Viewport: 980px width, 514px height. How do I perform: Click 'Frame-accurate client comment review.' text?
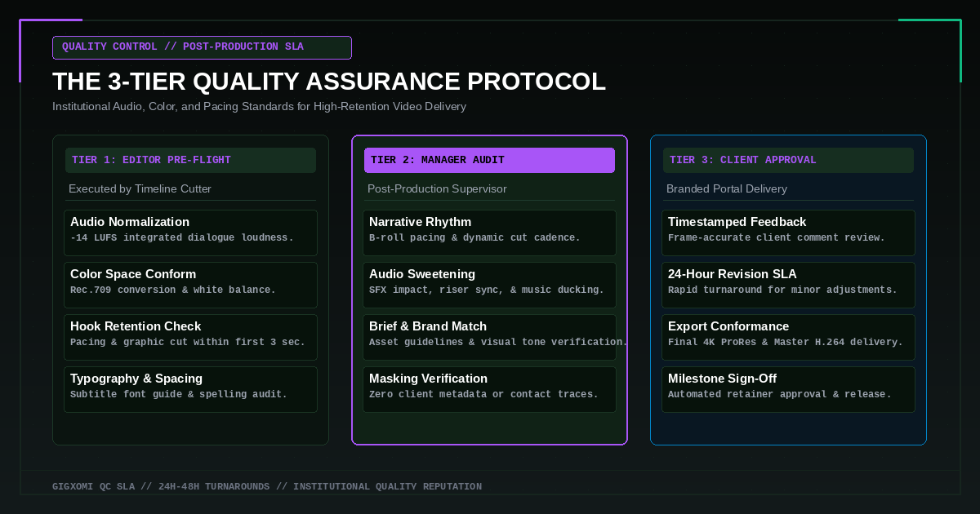[777, 237]
